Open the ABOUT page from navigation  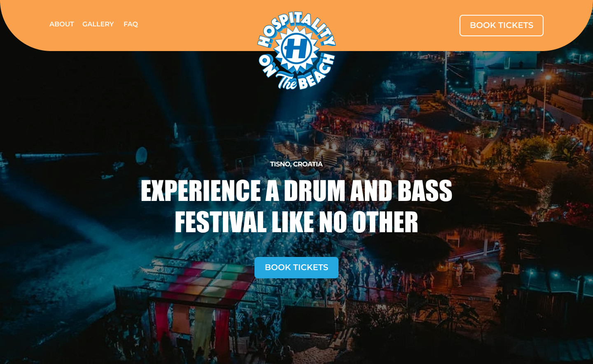click(61, 24)
